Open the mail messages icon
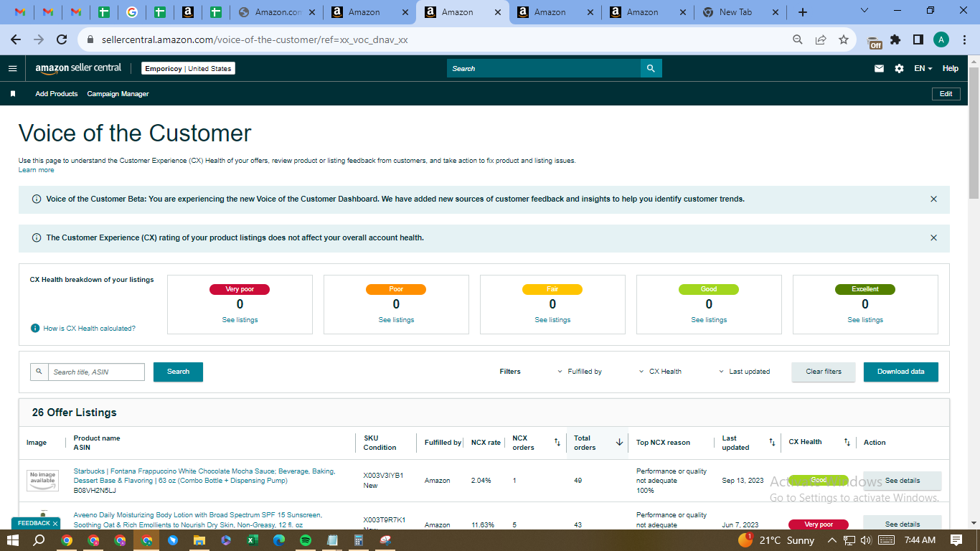This screenshot has width=980, height=551. (879, 68)
